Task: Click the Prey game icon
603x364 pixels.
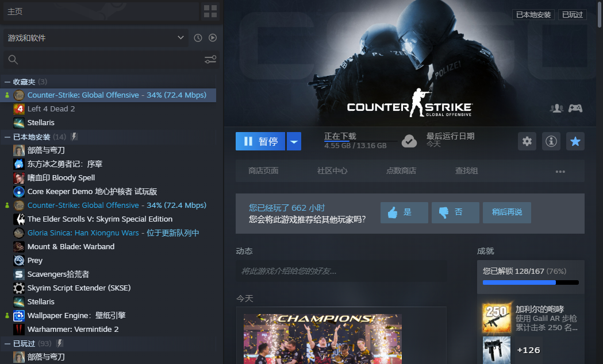Action: (19, 260)
